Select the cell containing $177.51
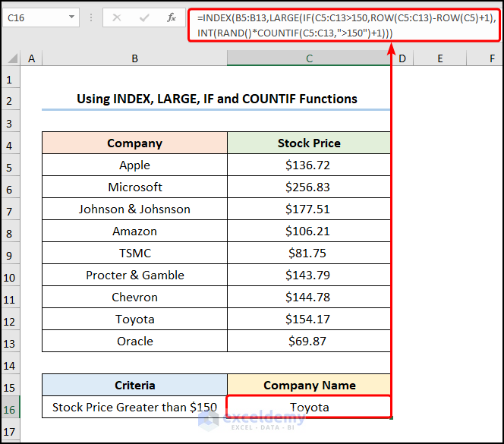The image size is (504, 444). pos(309,209)
